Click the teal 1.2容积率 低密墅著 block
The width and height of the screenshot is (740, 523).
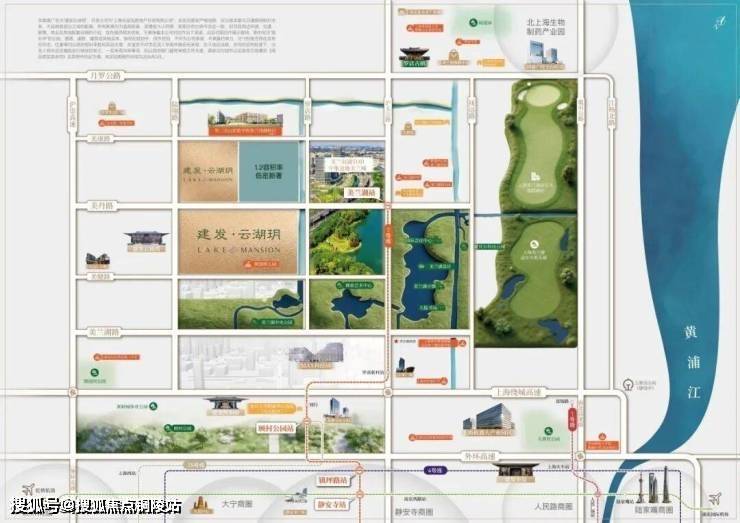(269, 172)
